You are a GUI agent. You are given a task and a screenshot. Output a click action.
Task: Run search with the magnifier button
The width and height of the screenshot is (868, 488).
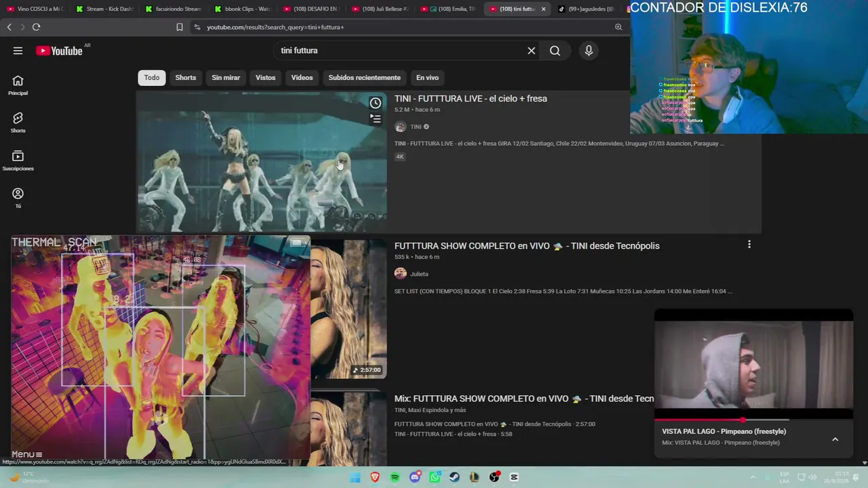[x=555, y=51]
